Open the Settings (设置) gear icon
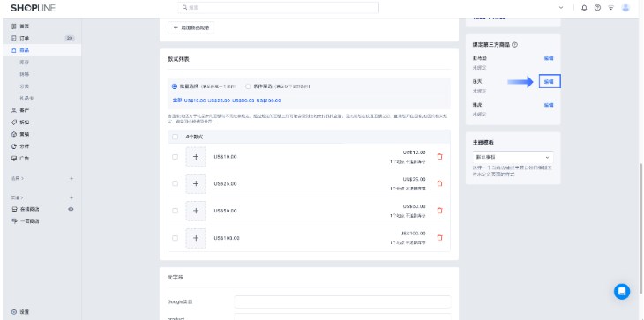The height and width of the screenshot is (320, 644). (x=14, y=312)
